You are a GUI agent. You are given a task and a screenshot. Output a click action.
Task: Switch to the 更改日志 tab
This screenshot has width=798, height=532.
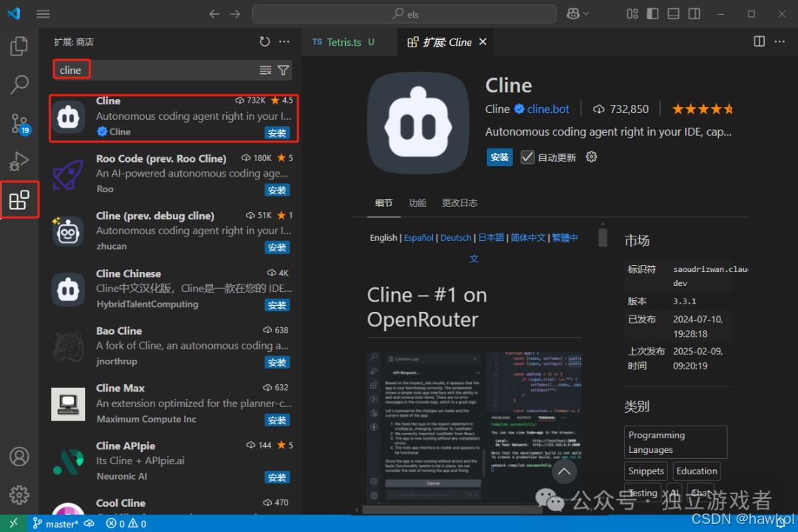[460, 203]
